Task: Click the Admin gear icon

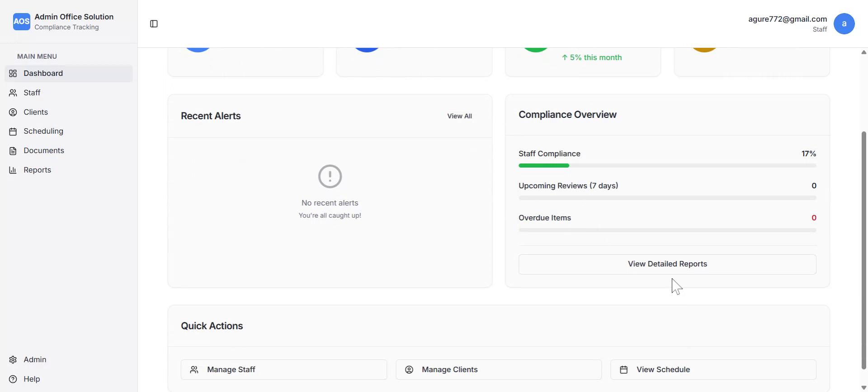Action: (13, 360)
